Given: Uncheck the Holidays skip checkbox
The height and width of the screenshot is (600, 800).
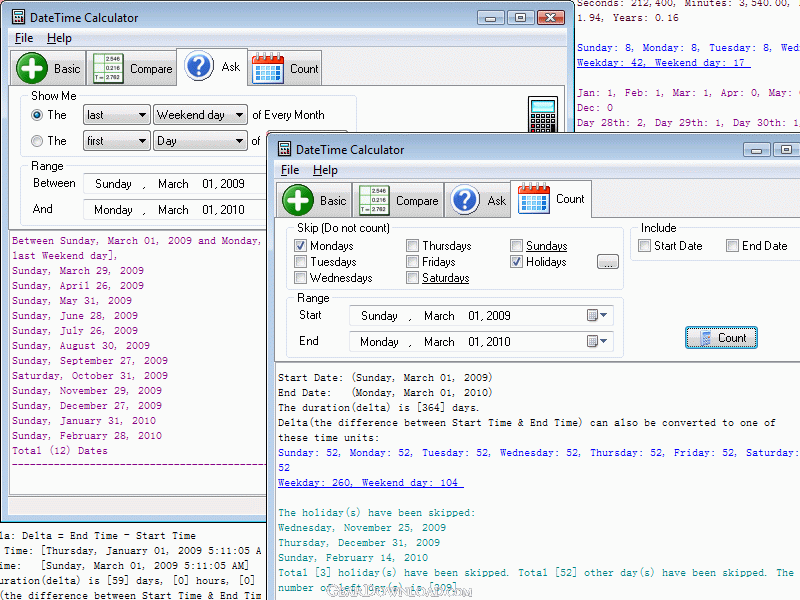Looking at the screenshot, I should pyautogui.click(x=516, y=262).
